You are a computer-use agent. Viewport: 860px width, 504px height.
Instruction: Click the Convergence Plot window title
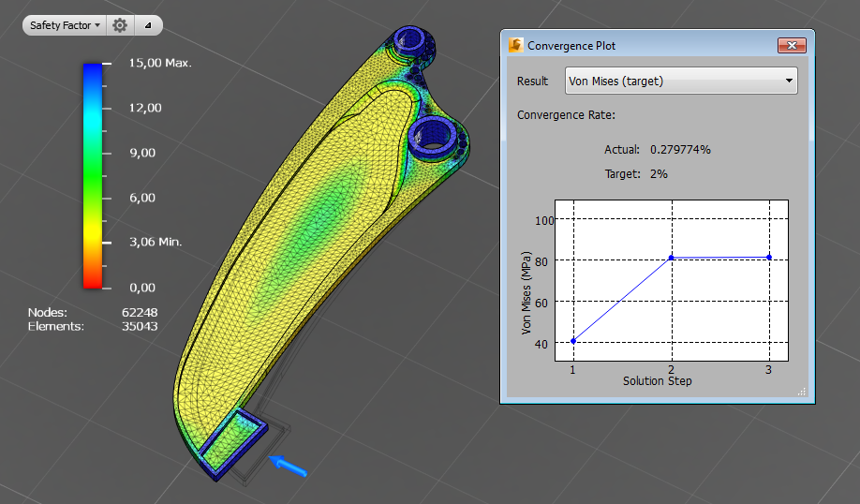(571, 46)
